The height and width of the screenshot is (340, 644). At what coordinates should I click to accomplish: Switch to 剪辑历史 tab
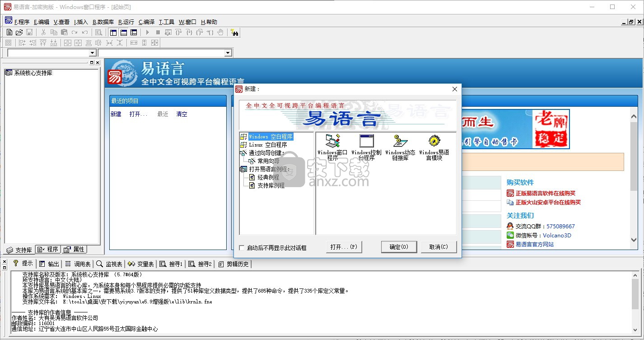[233, 264]
